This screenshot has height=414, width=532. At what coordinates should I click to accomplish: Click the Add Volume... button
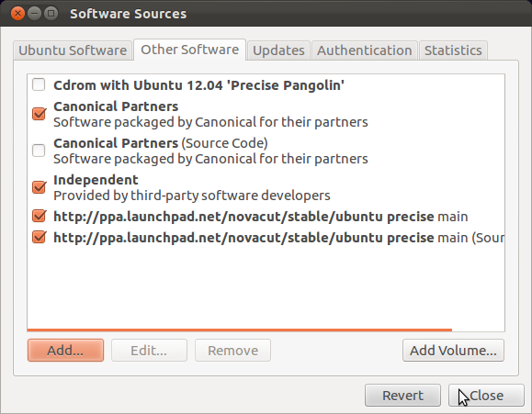coord(453,351)
